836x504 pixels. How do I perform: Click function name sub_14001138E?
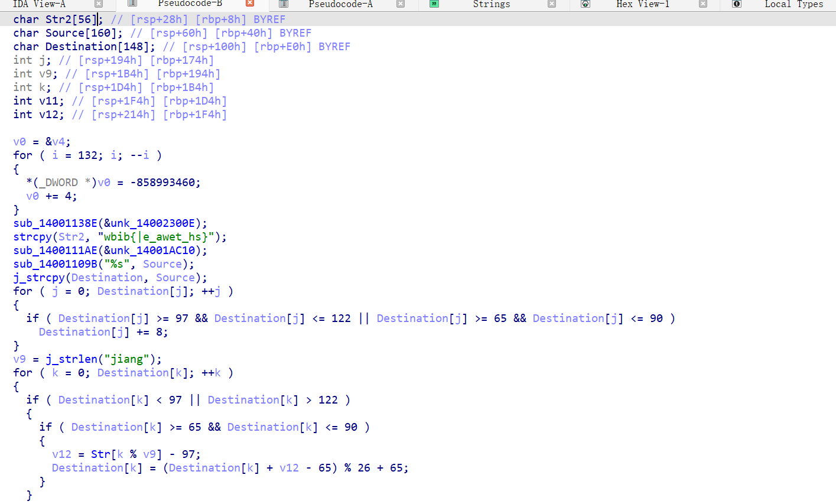coord(55,223)
